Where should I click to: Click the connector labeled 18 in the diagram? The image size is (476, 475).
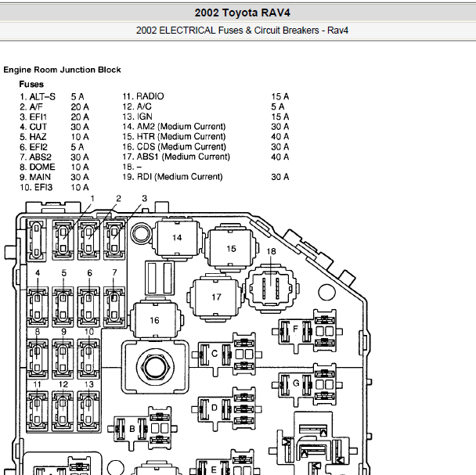tap(271, 287)
